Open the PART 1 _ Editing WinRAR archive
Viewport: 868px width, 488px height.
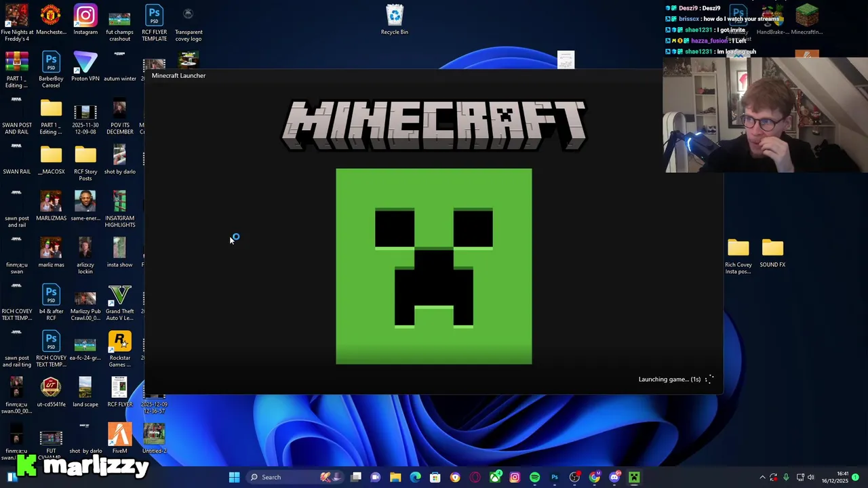(16, 68)
